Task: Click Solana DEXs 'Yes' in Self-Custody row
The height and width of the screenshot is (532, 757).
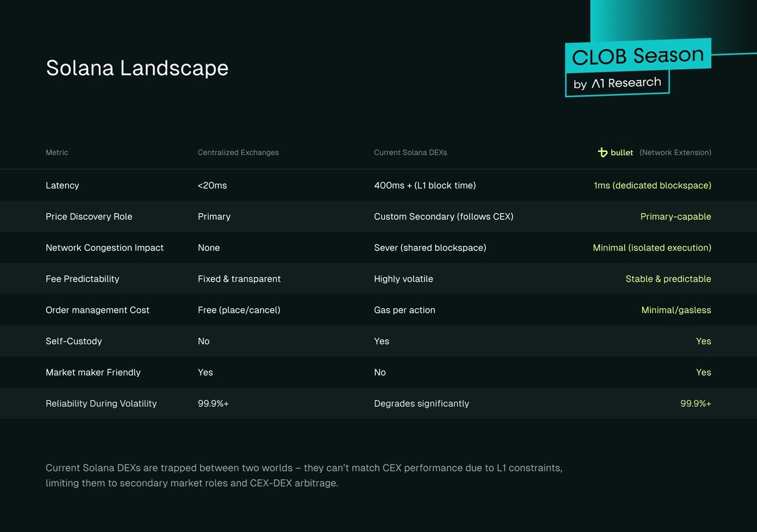Action: [x=381, y=341]
